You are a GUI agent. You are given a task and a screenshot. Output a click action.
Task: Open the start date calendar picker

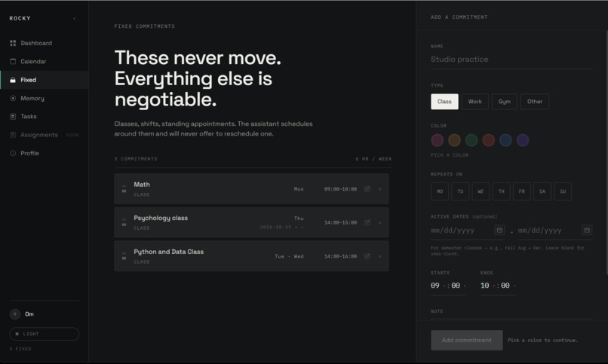coord(500,230)
